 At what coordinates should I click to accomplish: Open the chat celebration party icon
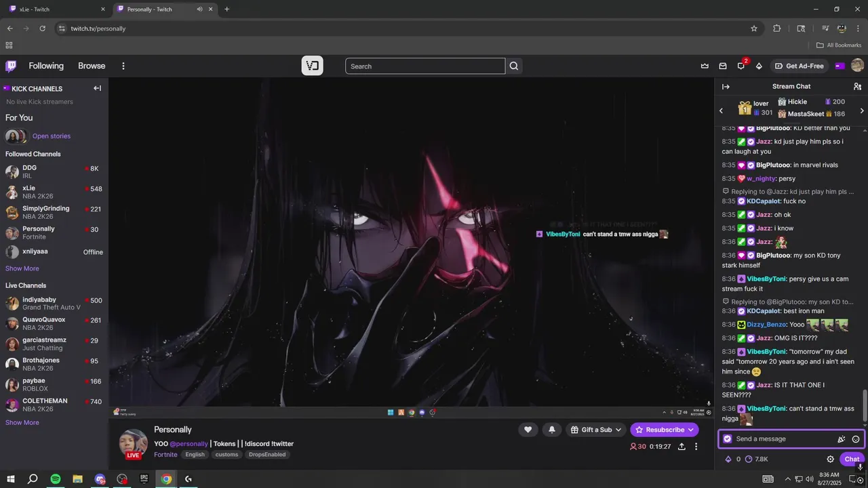pyautogui.click(x=841, y=439)
